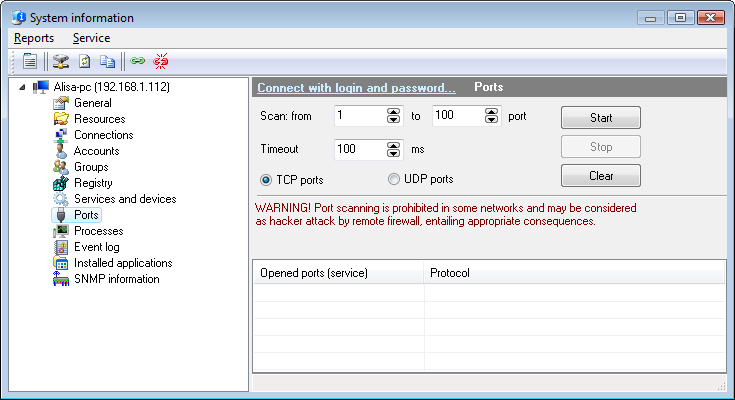Image resolution: width=735 pixels, height=400 pixels.
Task: Open the Service menu
Action: click(91, 38)
